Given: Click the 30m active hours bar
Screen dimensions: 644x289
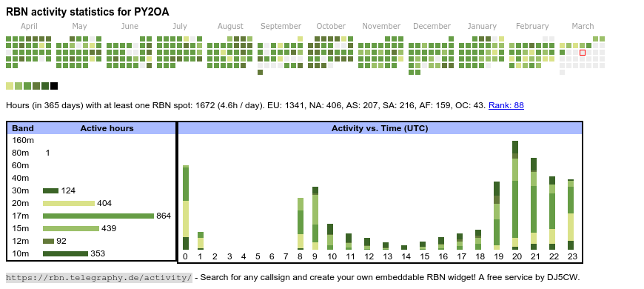Looking at the screenshot, I should (51, 190).
